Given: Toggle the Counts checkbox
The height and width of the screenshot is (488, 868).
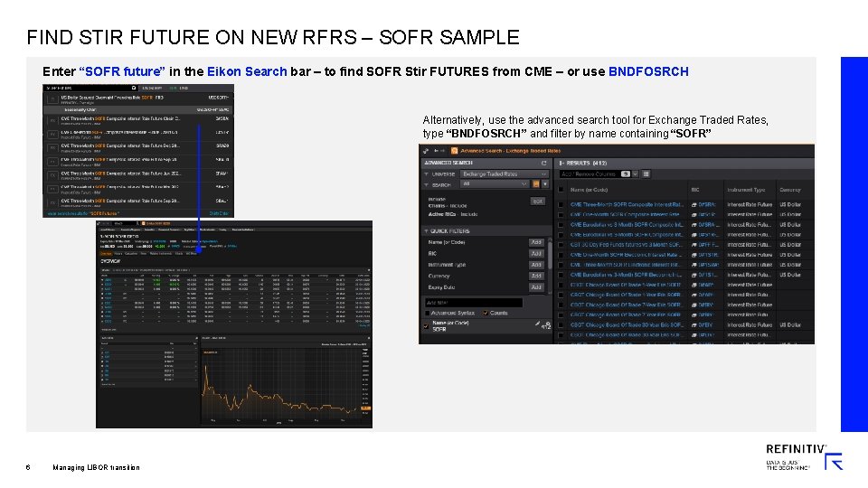Looking at the screenshot, I should [x=486, y=314].
